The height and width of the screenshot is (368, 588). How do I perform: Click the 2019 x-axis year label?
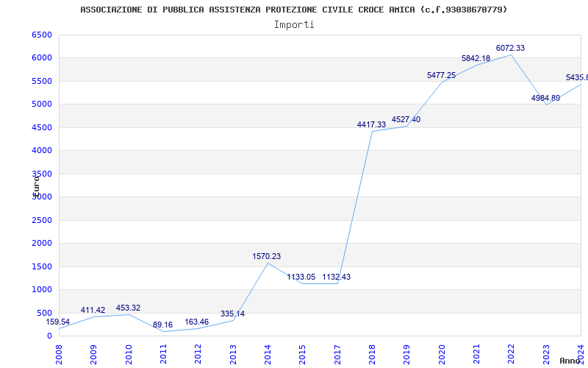(x=407, y=354)
